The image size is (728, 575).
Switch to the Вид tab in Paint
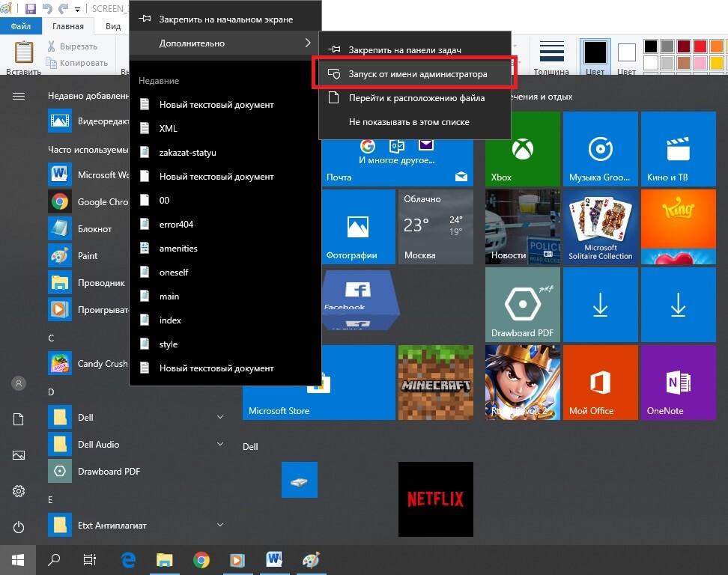pos(113,26)
